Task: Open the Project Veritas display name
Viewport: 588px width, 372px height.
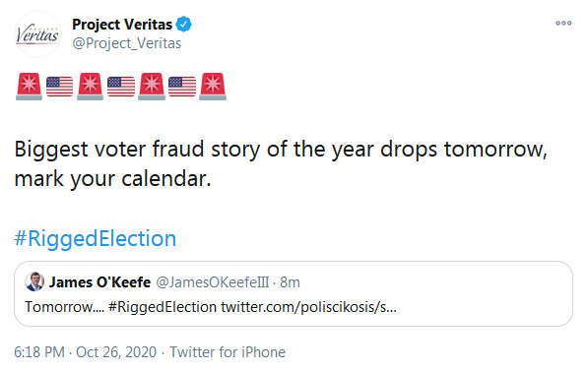Action: pyautogui.click(x=122, y=25)
